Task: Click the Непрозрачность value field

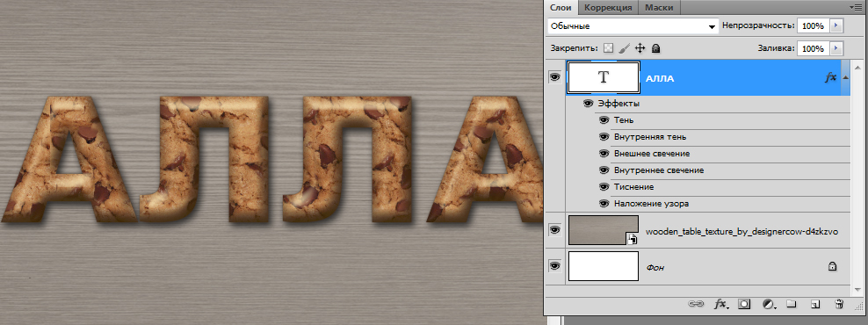Action: (813, 26)
